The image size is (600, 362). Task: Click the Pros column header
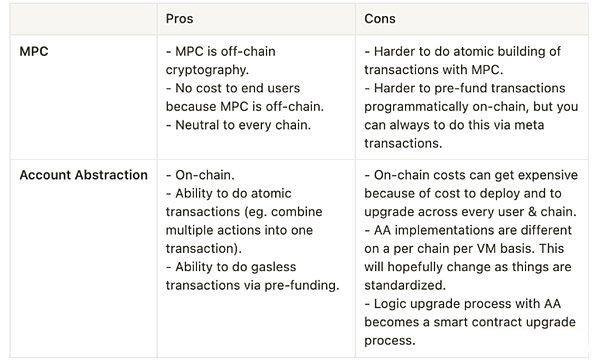[179, 19]
